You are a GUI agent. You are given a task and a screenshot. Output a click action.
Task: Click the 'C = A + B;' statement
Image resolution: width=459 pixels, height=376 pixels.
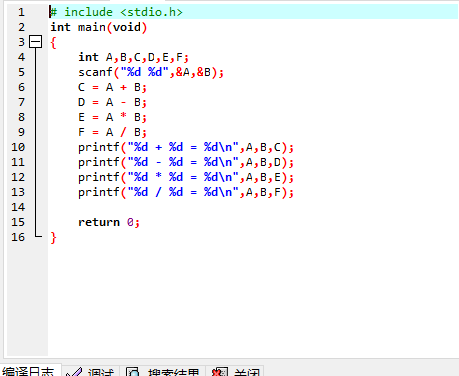tap(112, 87)
